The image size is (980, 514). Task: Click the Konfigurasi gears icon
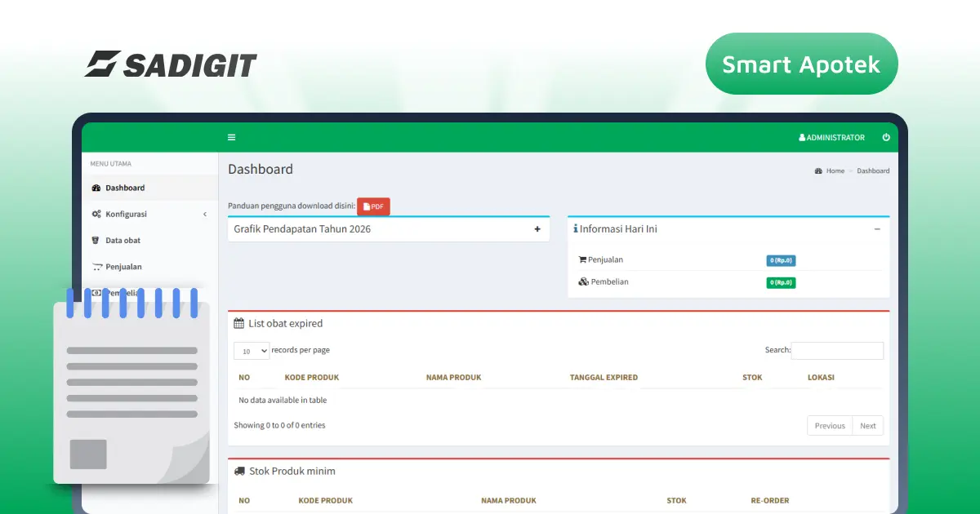(97, 214)
